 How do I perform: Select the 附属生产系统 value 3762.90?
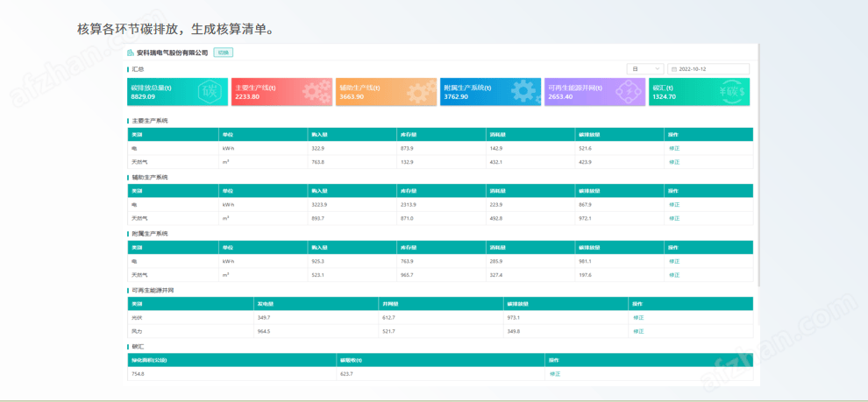[x=456, y=96]
